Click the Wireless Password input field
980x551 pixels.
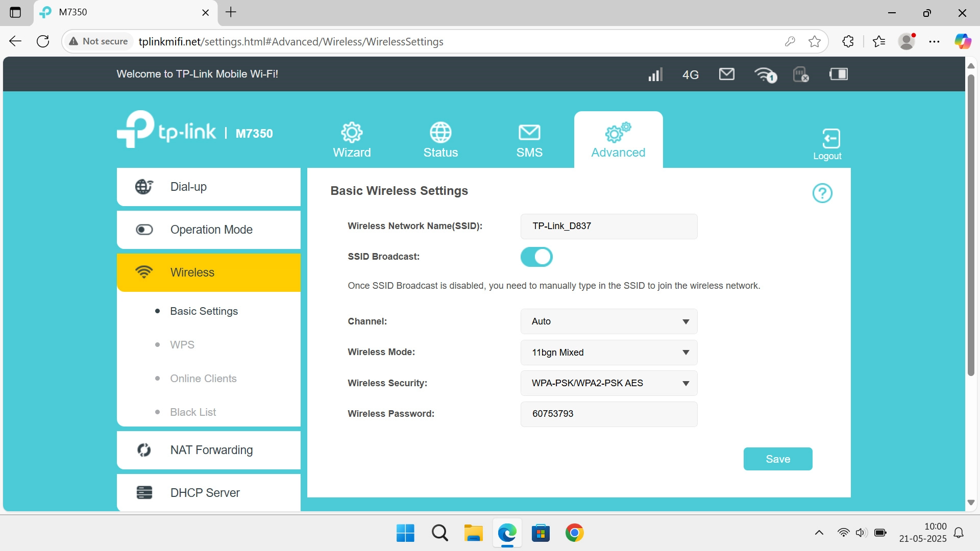click(608, 414)
